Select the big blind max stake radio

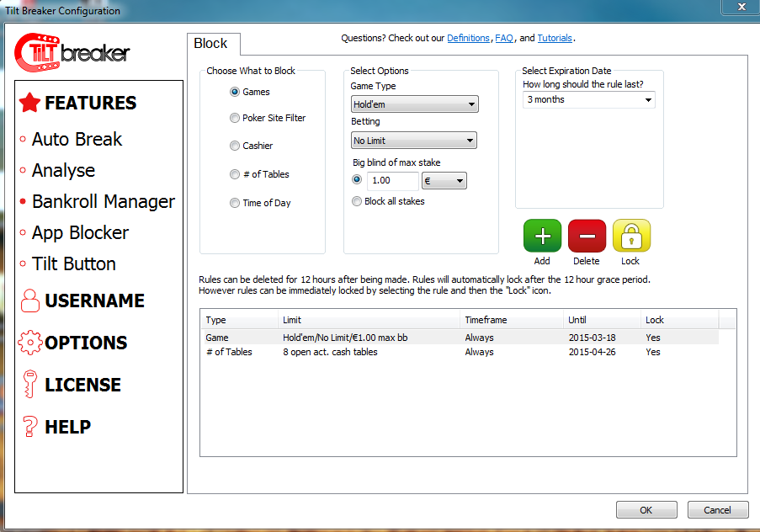tap(357, 179)
